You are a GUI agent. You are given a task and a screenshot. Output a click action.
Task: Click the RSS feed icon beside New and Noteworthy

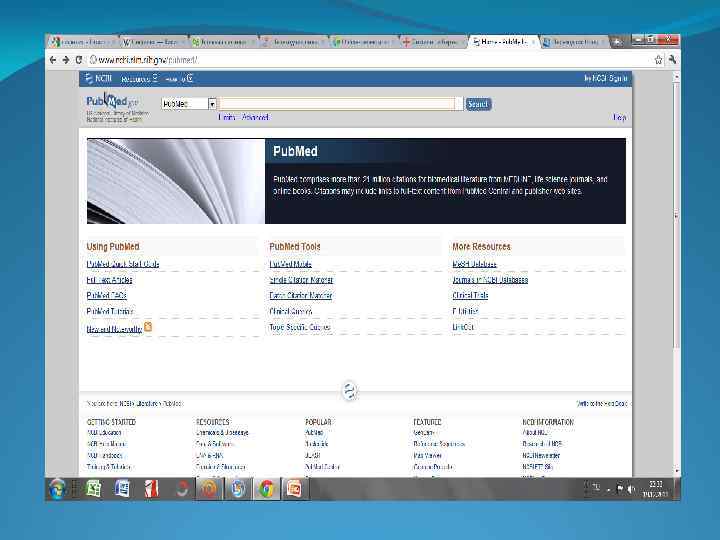point(148,327)
